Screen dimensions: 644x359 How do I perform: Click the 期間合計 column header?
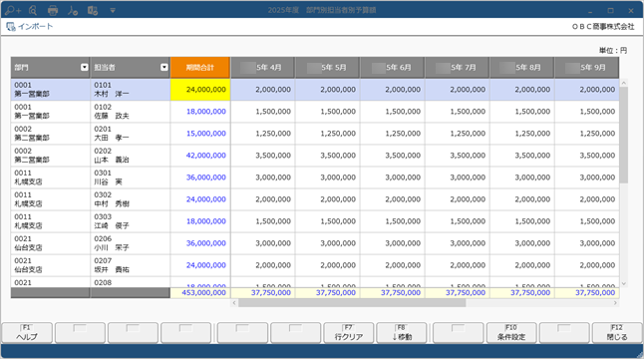[x=200, y=68]
